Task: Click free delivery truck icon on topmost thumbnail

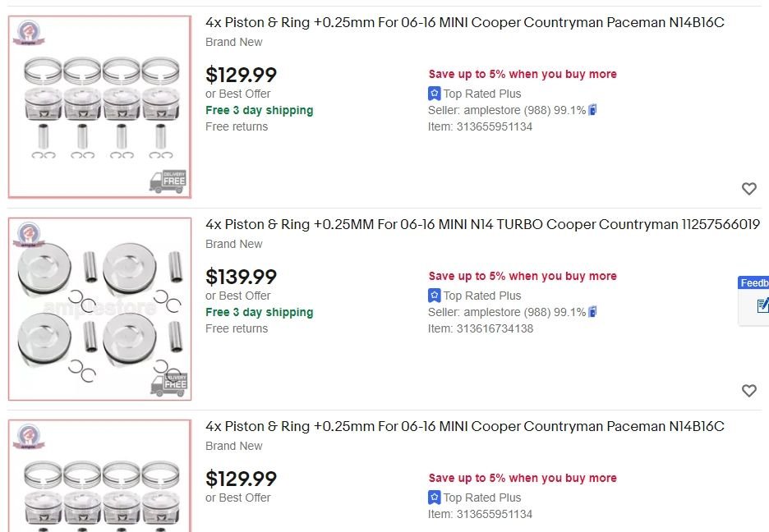Action: 168,181
